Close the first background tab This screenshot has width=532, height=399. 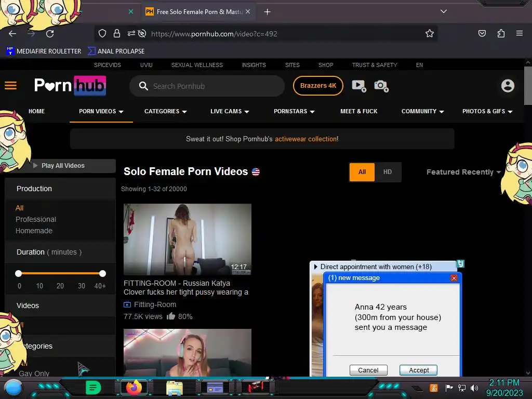click(130, 11)
